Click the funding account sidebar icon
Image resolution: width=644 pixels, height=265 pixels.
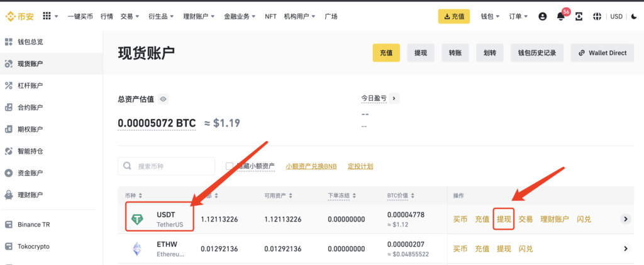pos(9,172)
